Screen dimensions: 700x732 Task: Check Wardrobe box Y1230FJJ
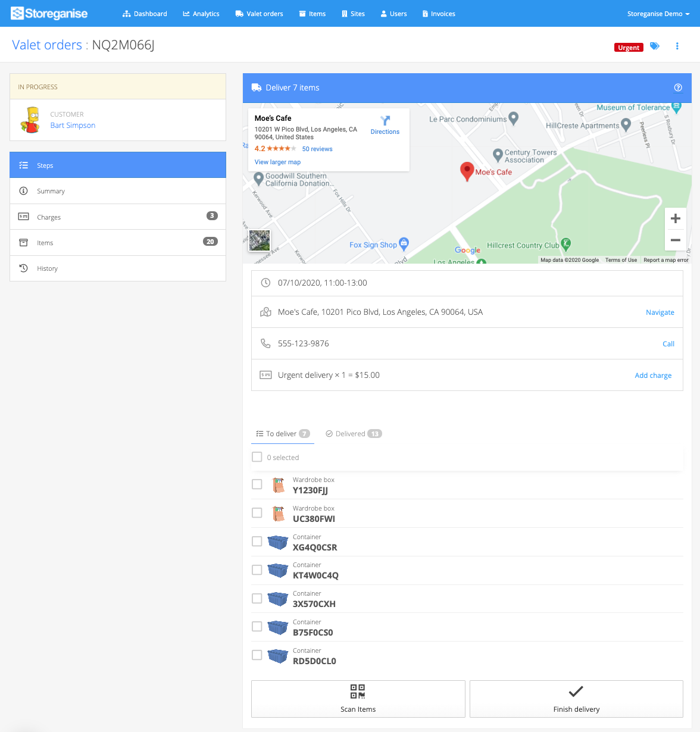point(257,484)
